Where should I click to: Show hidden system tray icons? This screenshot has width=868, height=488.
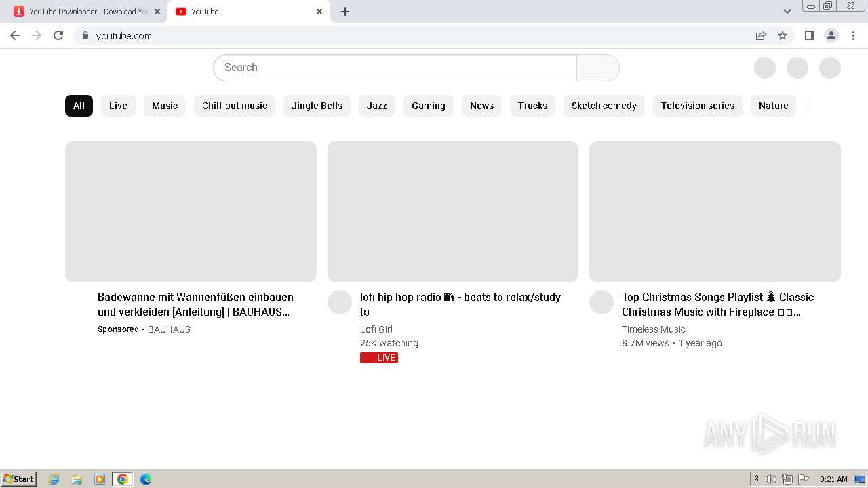756,479
